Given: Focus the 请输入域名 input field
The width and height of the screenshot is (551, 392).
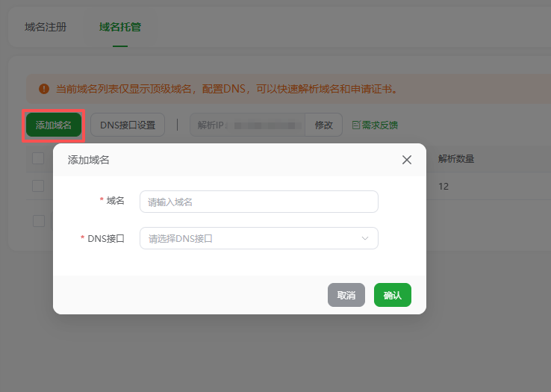Looking at the screenshot, I should (x=258, y=202).
